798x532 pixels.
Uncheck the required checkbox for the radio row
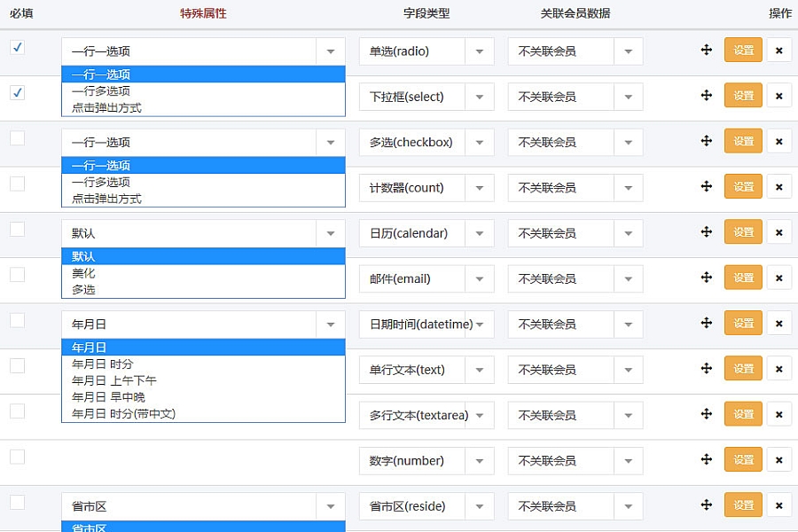coord(18,47)
